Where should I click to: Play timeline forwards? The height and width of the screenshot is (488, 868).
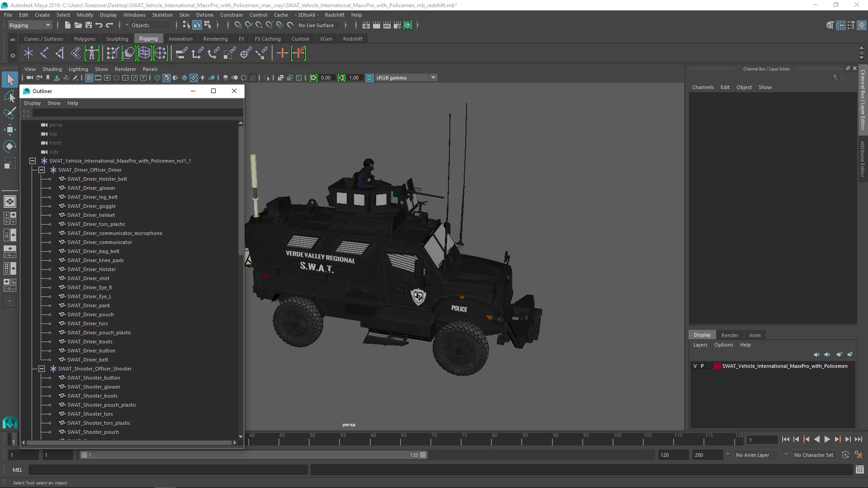827,439
